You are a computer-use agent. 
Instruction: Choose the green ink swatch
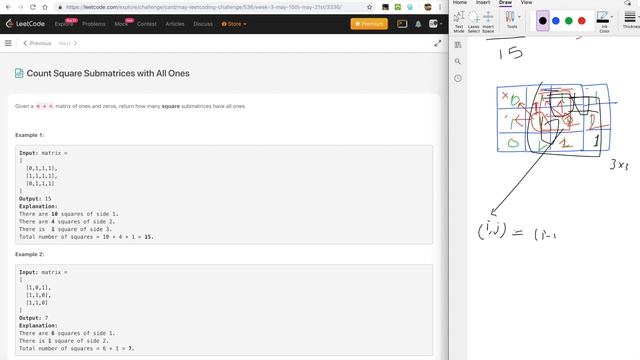[x=569, y=20]
